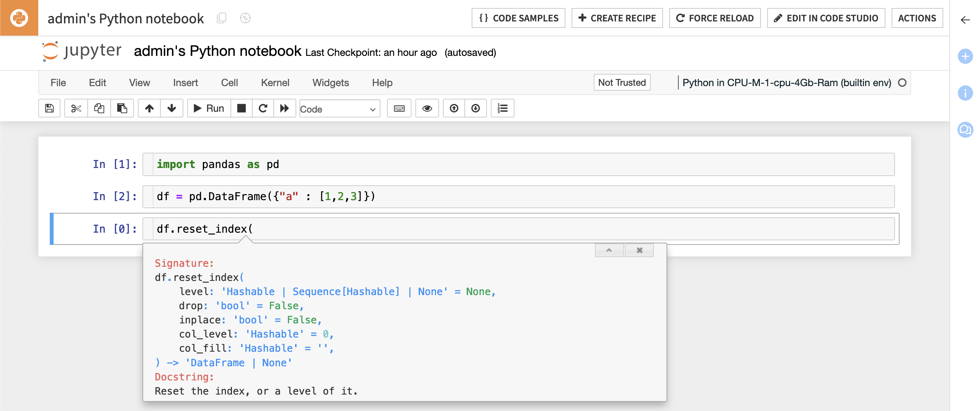Toggle cell visibility with the eye icon

(x=427, y=108)
